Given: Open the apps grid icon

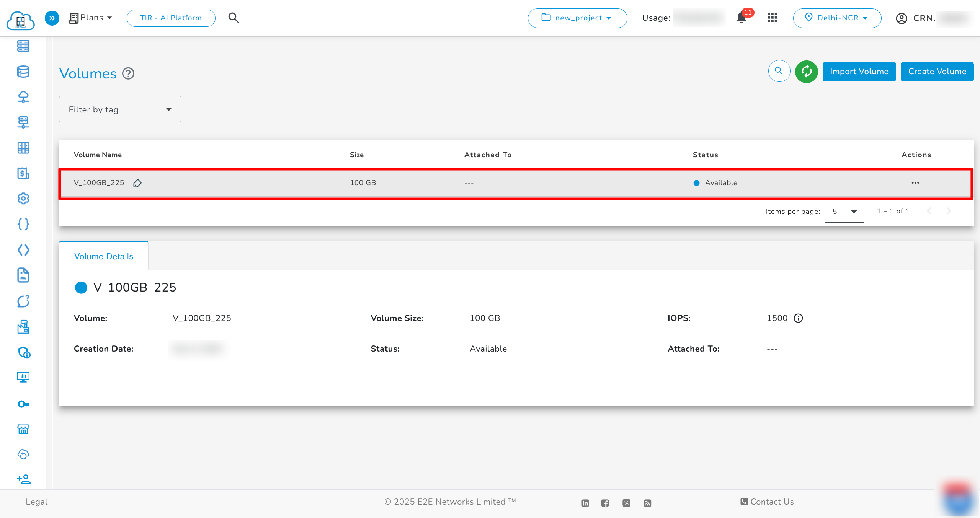Looking at the screenshot, I should (772, 18).
